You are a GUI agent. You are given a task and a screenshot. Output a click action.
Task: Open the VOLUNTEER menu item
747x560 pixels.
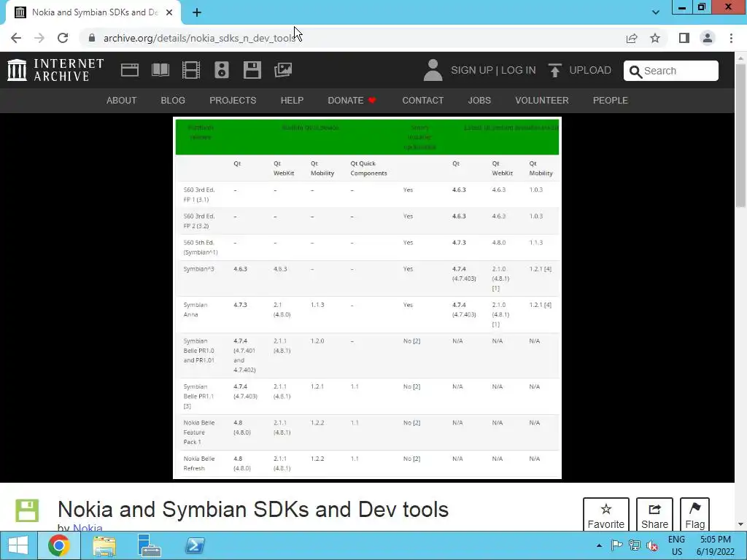click(542, 101)
